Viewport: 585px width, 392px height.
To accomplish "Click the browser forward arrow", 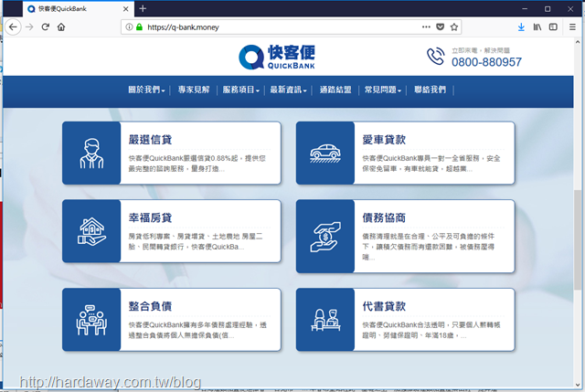I will pyautogui.click(x=29, y=26).
